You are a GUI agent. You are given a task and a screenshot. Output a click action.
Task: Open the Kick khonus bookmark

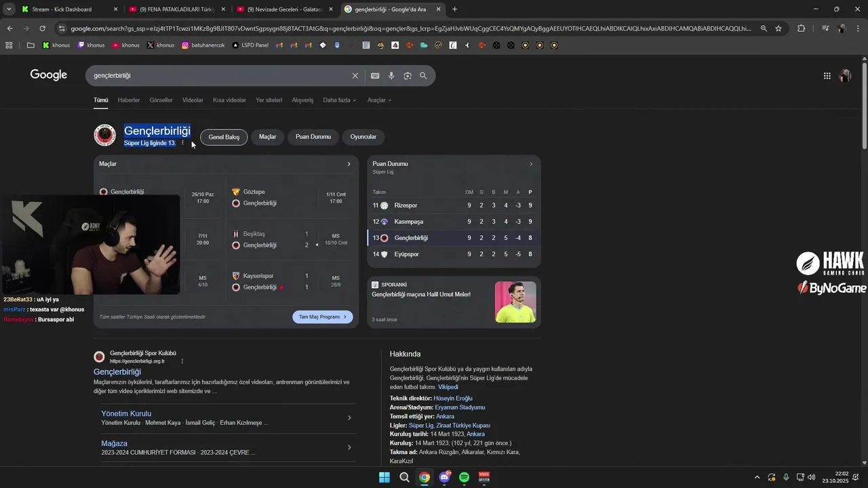pyautogui.click(x=56, y=45)
